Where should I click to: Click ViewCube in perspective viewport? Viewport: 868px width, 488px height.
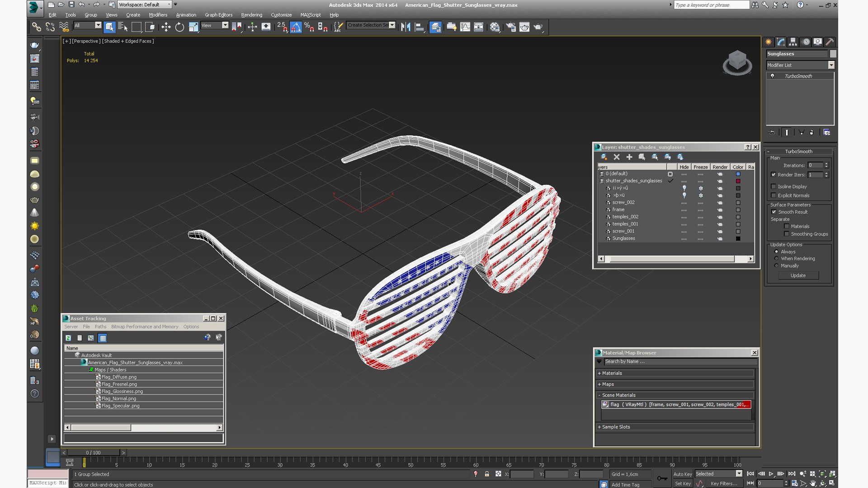[x=737, y=62]
